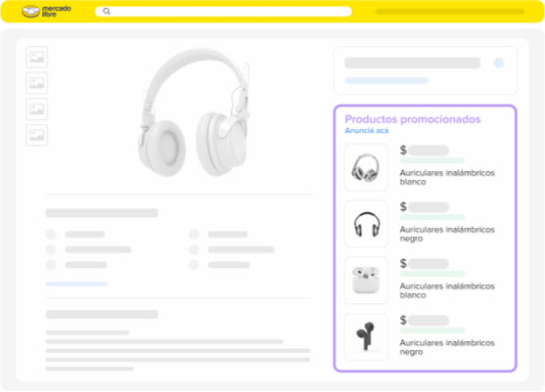This screenshot has width=545, height=392.
Task: Open first Auriculares inalámbricos blanco listing title
Action: coord(447,177)
